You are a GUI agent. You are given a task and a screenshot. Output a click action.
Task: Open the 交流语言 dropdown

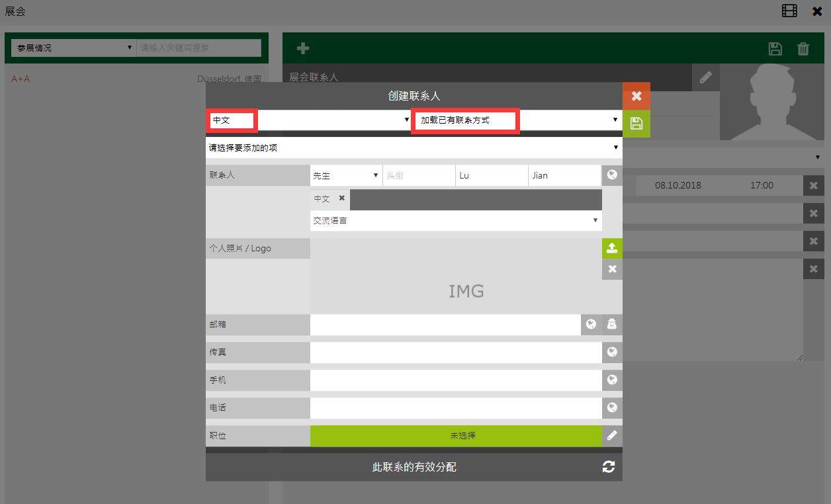click(455, 220)
